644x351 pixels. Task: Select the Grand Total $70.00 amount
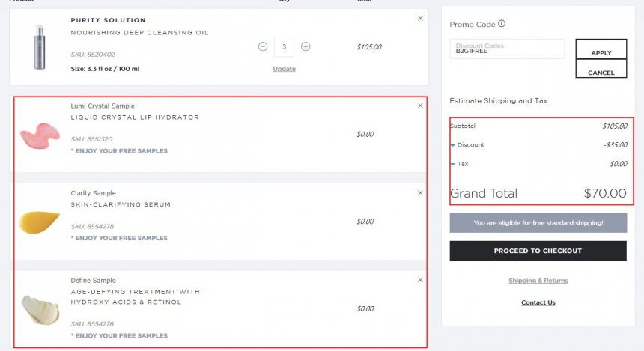click(x=605, y=193)
